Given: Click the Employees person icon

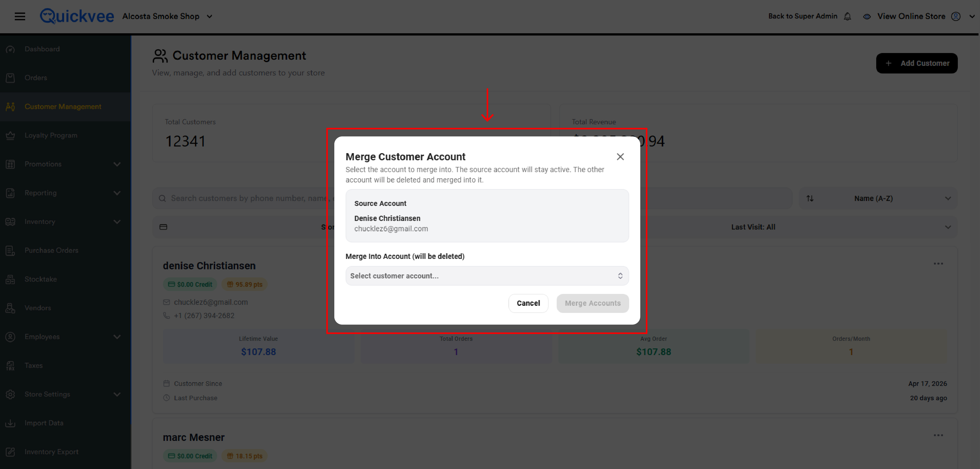Looking at the screenshot, I should click(10, 337).
